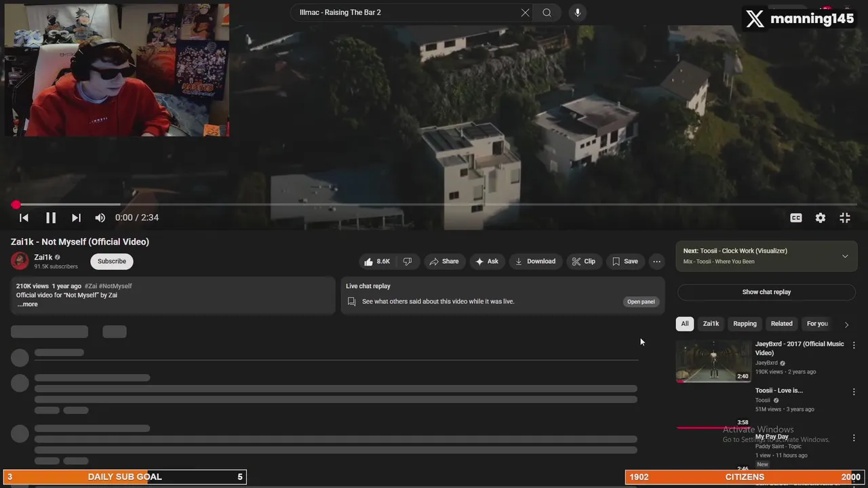Open Toosii - Love is... video
Image resolution: width=868 pixels, height=488 pixels.
coord(779,390)
